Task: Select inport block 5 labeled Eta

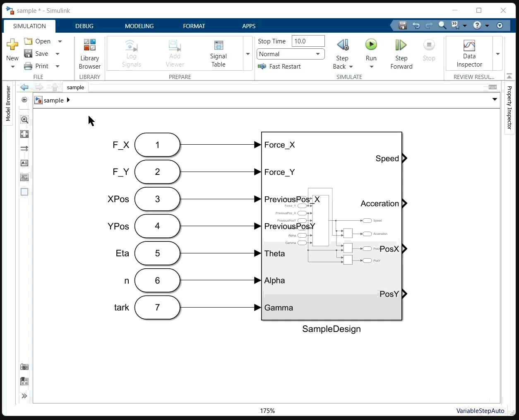Action: [157, 253]
